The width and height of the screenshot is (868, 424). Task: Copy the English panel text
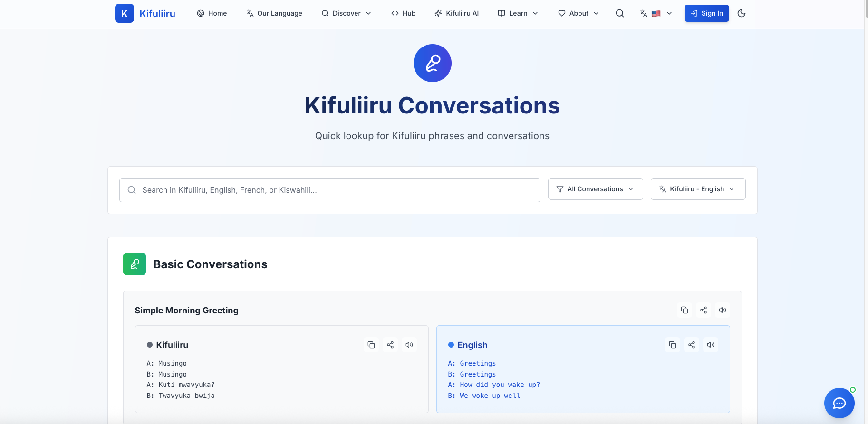pos(673,345)
